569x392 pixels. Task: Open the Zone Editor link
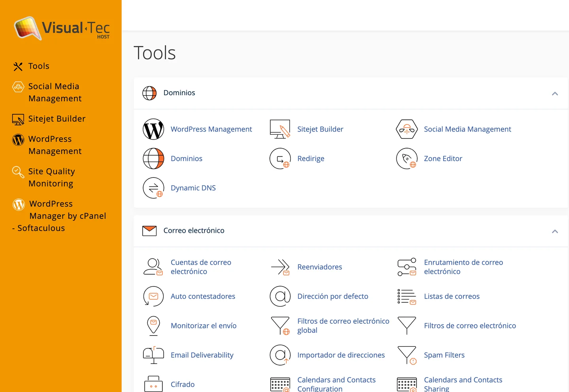coord(443,158)
